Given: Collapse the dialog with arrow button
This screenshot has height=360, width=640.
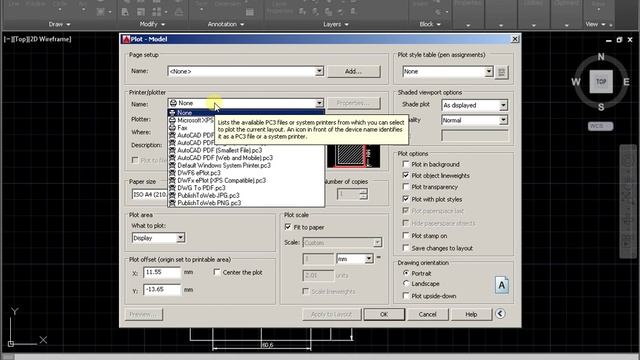Looking at the screenshot, I should [x=500, y=313].
